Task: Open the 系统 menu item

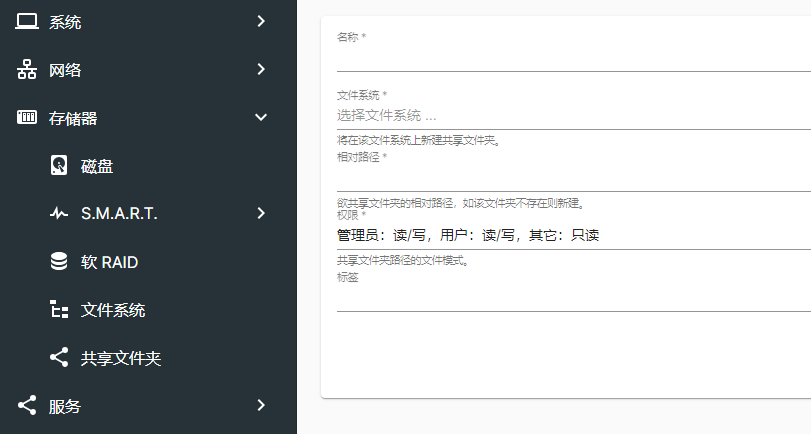Action: [65, 22]
